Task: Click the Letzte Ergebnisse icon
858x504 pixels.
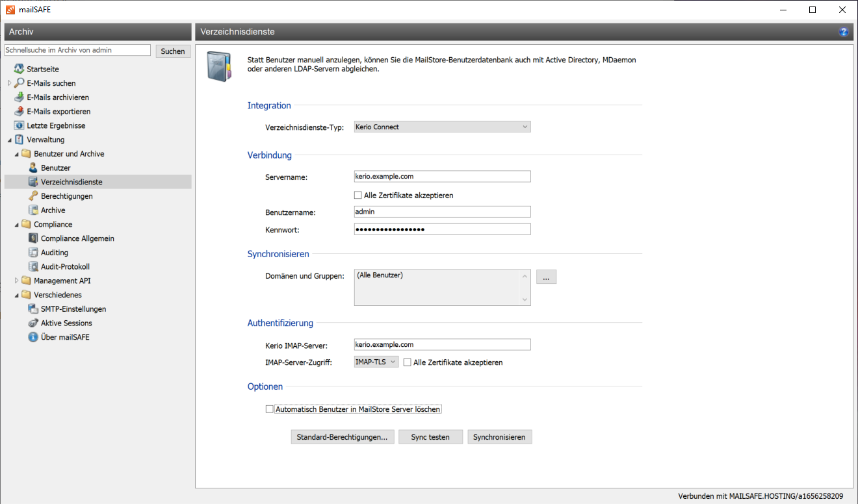Action: point(19,126)
